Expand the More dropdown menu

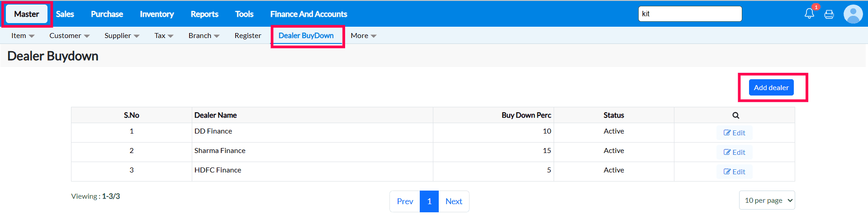point(363,36)
